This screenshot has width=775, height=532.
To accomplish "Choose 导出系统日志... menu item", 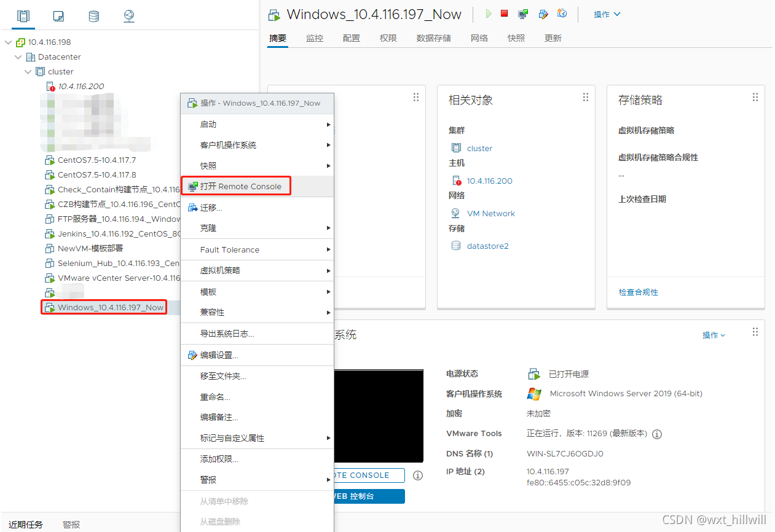I will click(257, 334).
